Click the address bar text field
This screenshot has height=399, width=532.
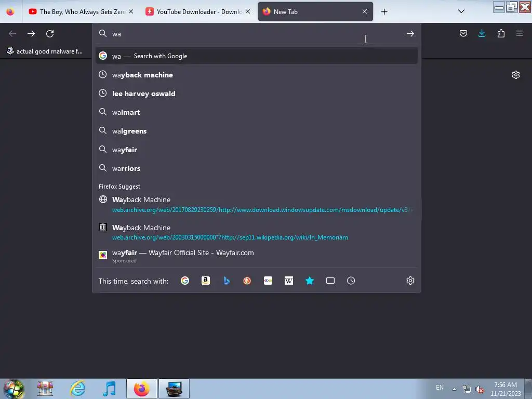257,34
